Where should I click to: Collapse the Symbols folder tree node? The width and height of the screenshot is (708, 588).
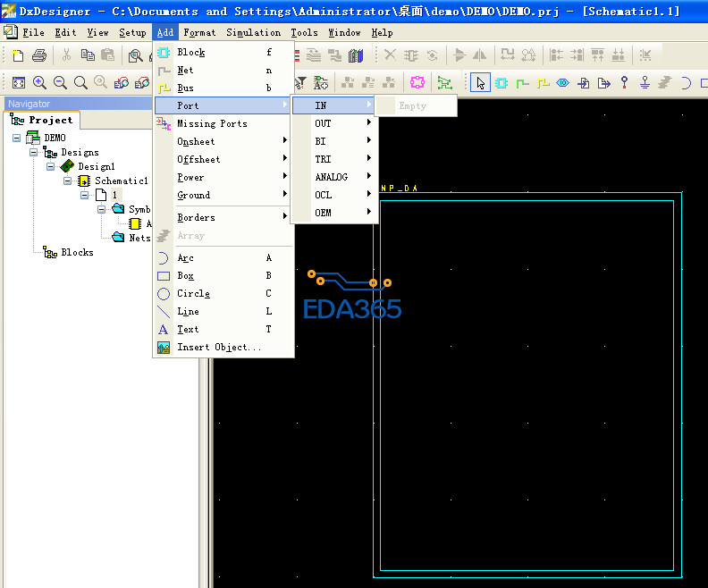pos(101,209)
